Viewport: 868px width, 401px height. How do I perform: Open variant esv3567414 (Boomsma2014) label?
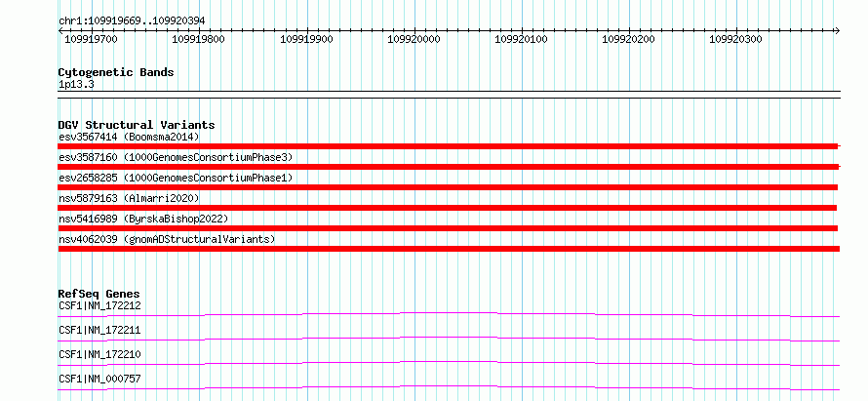129,137
